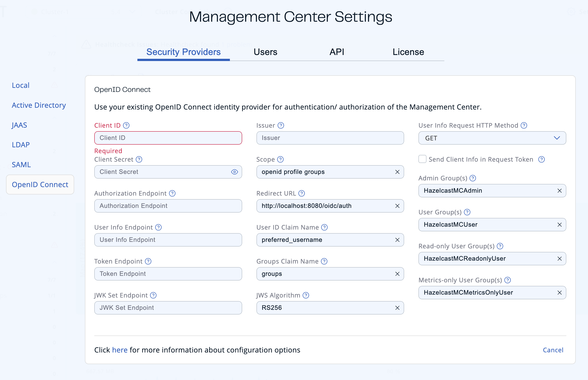Click Cancel to discard changes

pos(553,350)
